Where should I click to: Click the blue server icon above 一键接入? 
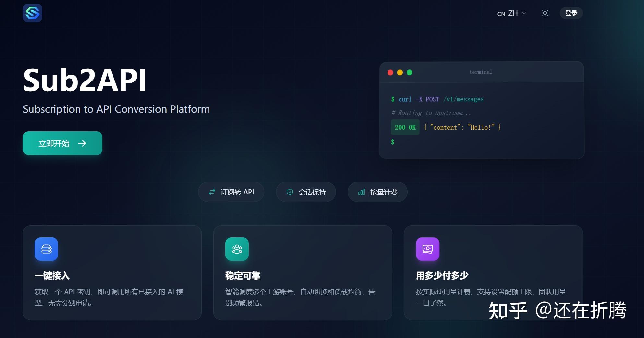pos(46,249)
